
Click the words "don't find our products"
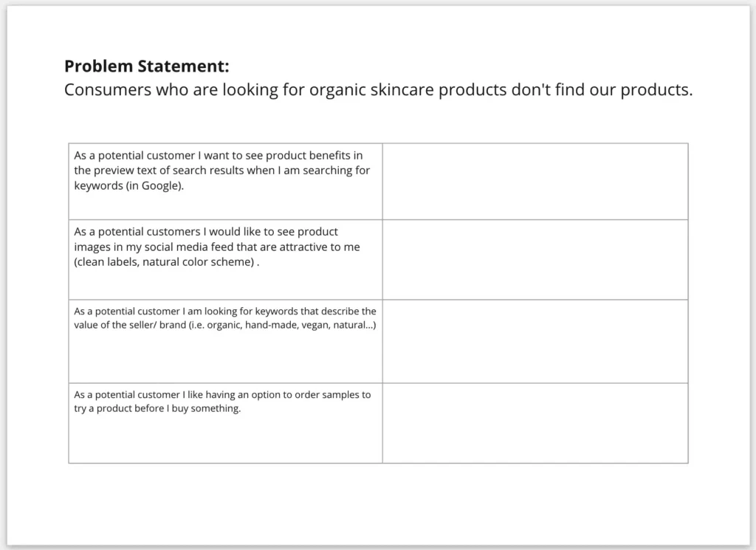click(x=611, y=91)
